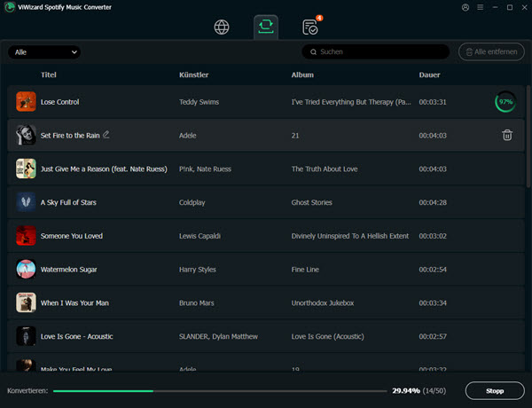Expand the Alle filter dropdown
532x408 pixels.
44,52
